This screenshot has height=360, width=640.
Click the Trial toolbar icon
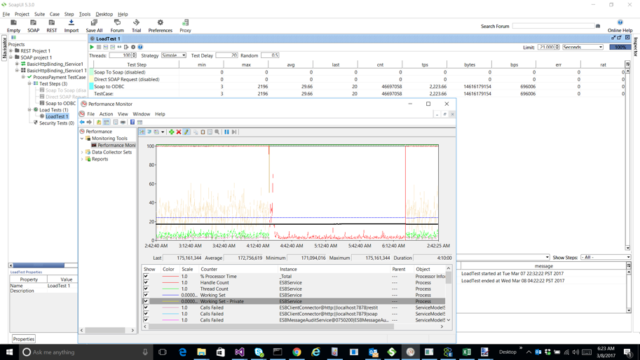(136, 26)
